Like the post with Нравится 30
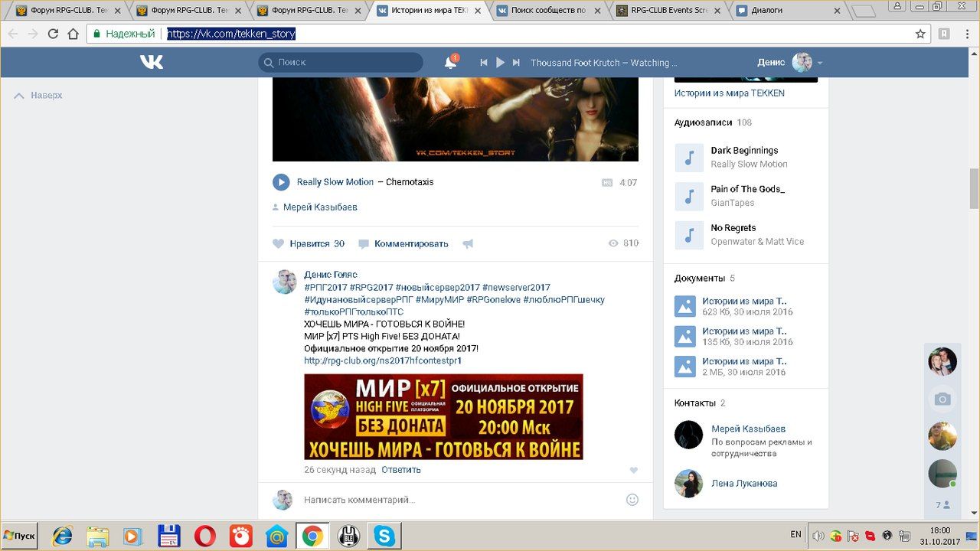 tap(309, 243)
